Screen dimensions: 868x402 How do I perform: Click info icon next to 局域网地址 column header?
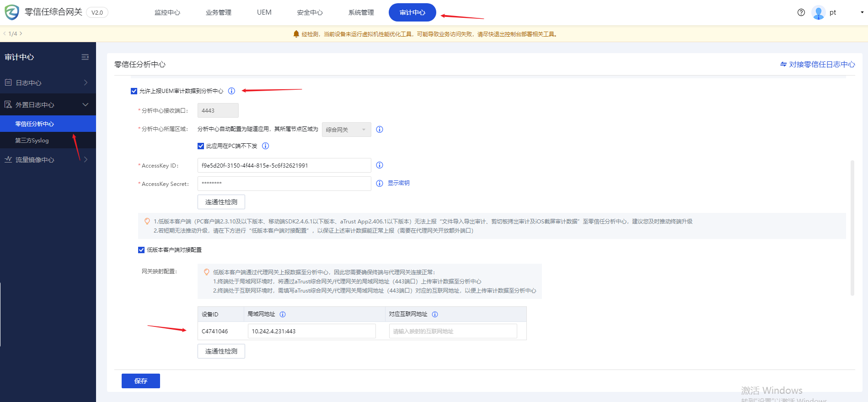coord(283,315)
